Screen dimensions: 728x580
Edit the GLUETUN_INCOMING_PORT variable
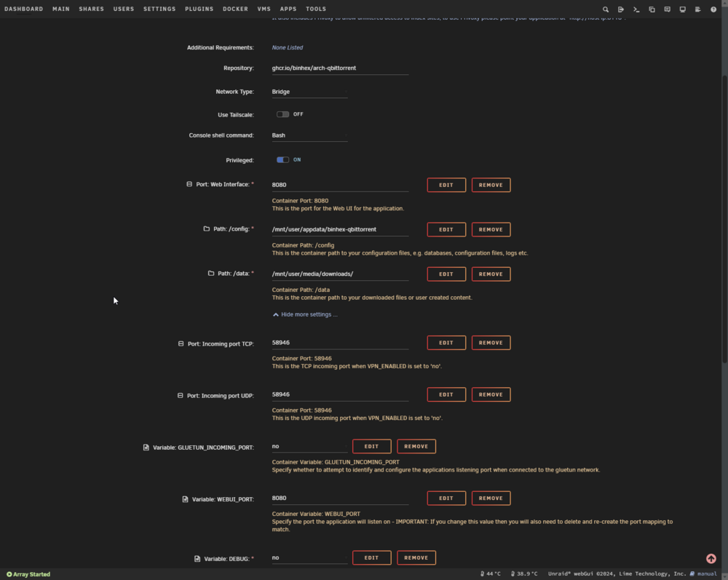click(371, 446)
